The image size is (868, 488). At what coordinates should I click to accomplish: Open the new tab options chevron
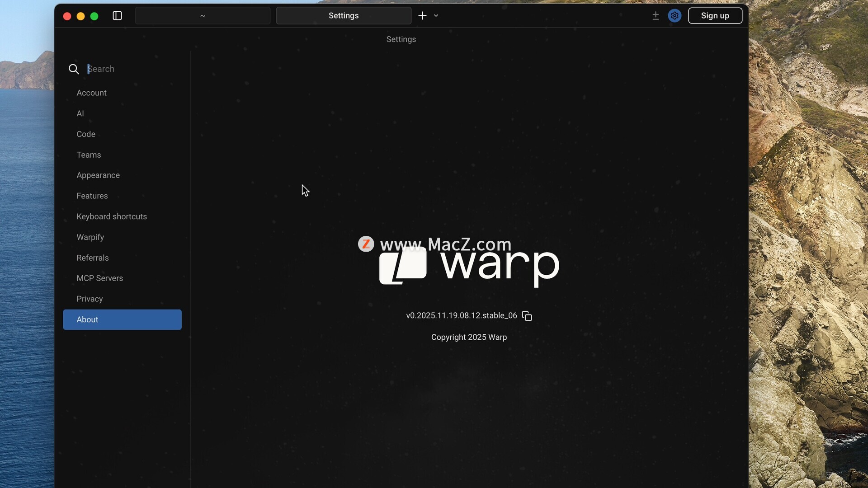pos(436,16)
